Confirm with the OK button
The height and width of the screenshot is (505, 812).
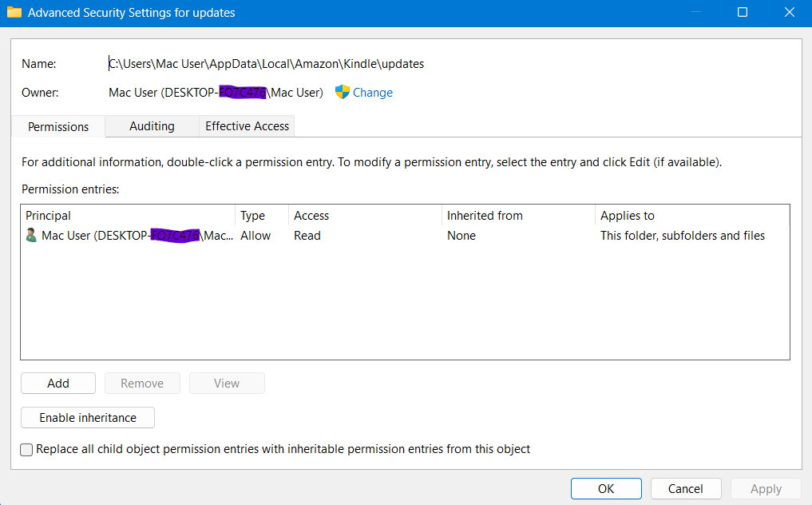click(606, 489)
